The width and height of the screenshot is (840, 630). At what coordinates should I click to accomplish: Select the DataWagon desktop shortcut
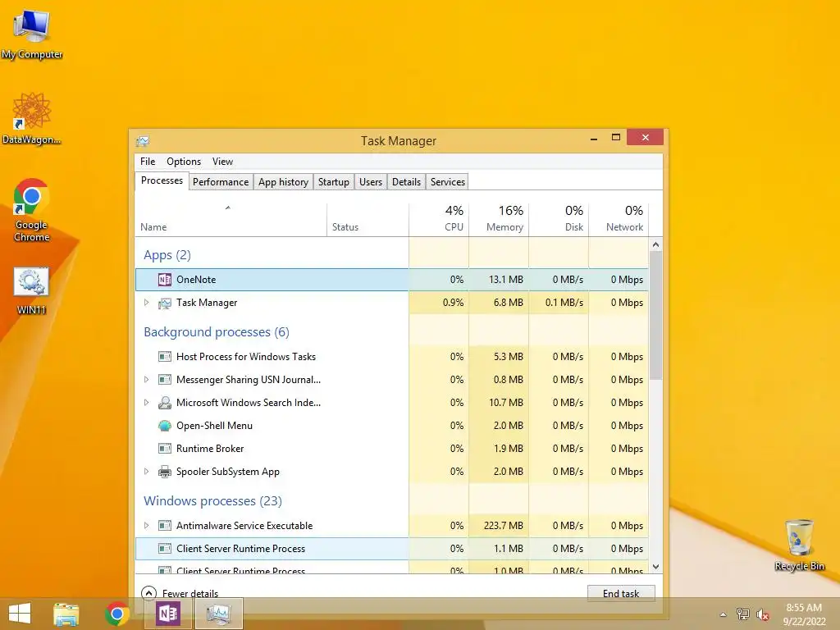[x=32, y=119]
